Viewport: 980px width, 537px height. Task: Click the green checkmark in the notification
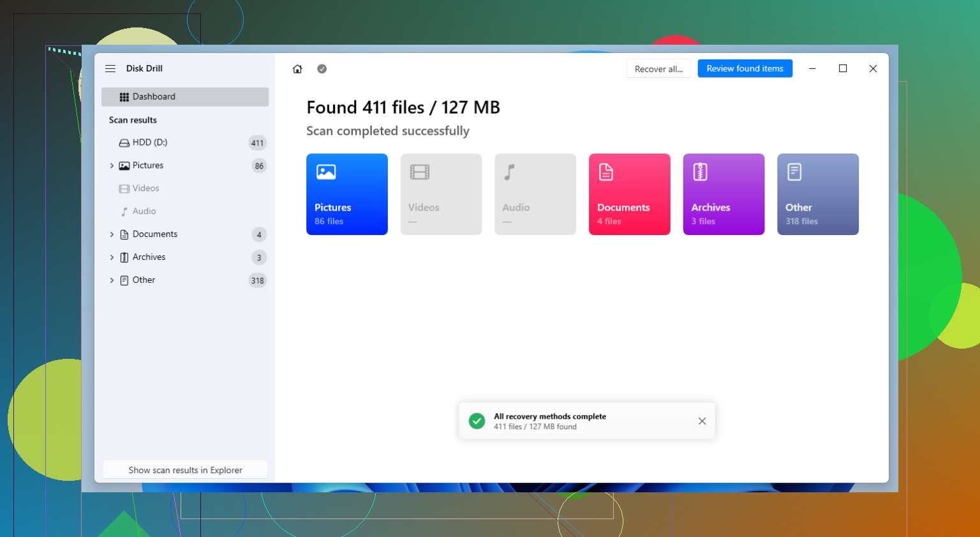pyautogui.click(x=477, y=421)
